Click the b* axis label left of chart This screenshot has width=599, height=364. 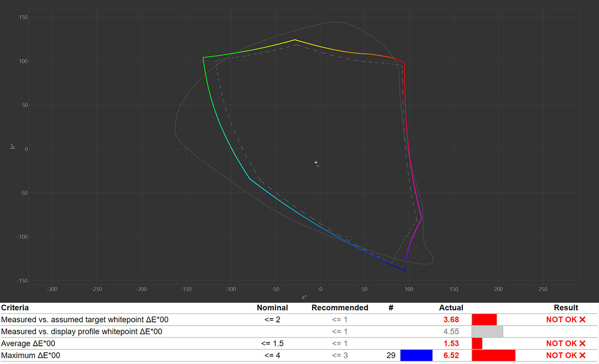12,147
